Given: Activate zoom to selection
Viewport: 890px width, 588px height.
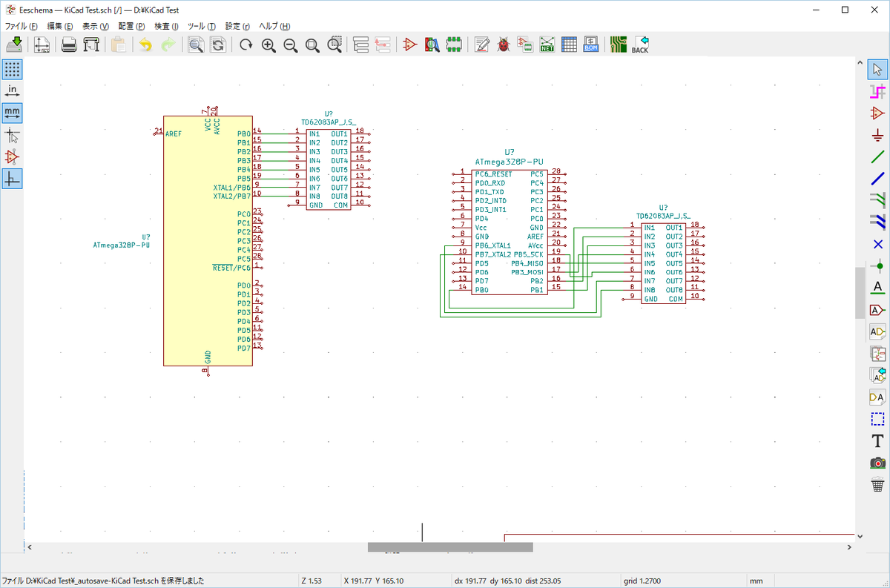Looking at the screenshot, I should [x=335, y=45].
